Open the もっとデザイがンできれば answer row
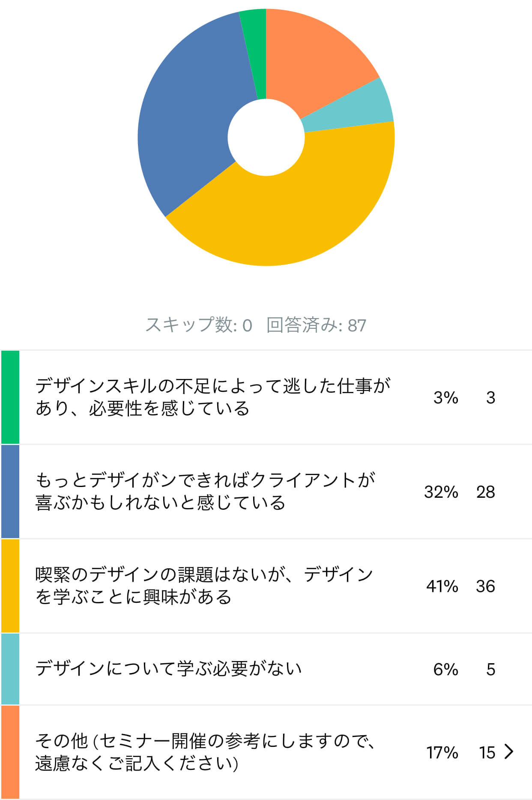 [266, 491]
